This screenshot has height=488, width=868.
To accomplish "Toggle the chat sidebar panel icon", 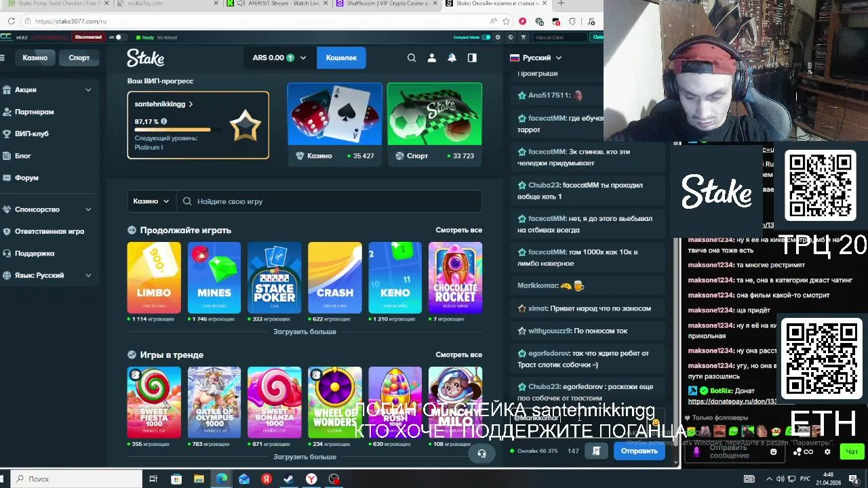I will coord(472,58).
